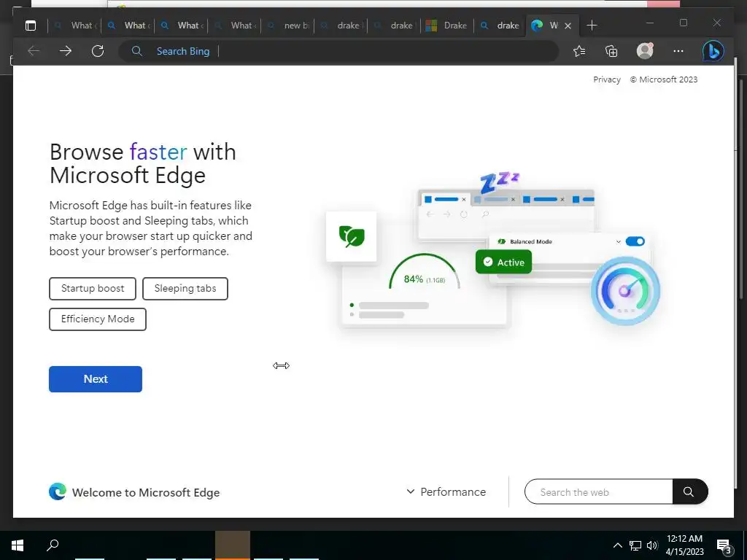Show hidden system tray icons
The image size is (747, 560).
[x=617, y=545]
